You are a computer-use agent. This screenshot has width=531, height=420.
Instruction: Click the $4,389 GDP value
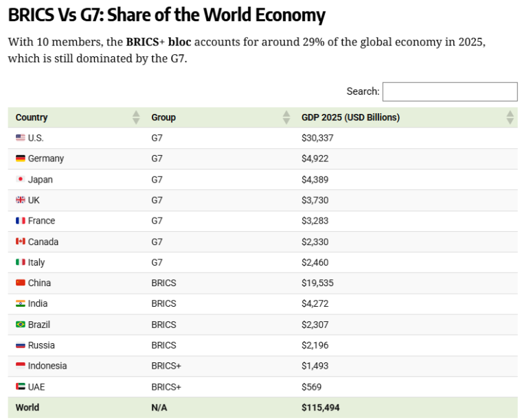click(x=315, y=180)
